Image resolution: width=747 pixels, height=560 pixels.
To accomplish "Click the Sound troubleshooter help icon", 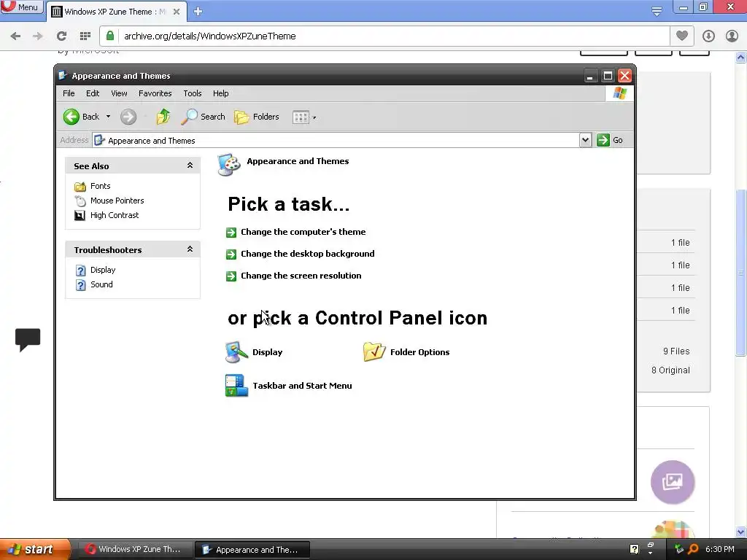I will [x=80, y=285].
